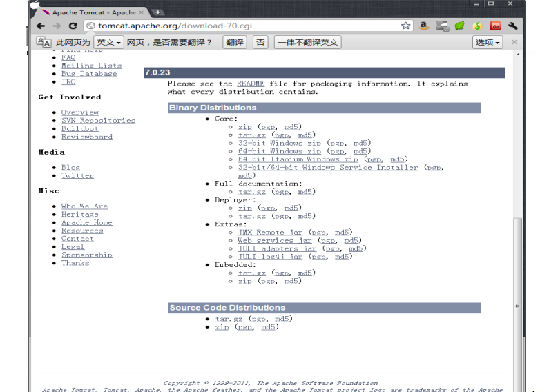The width and height of the screenshot is (549, 392).
Task: Go forward to the next page
Action: click(57, 26)
